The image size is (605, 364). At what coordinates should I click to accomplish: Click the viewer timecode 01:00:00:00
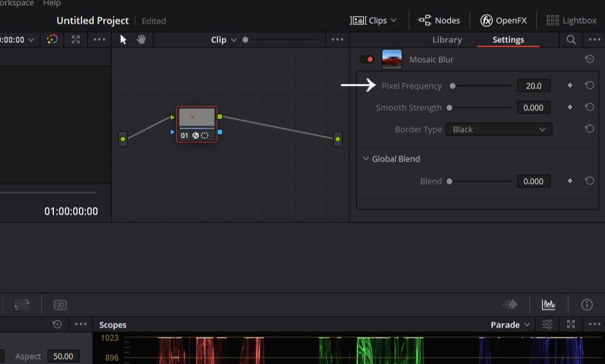pos(71,211)
